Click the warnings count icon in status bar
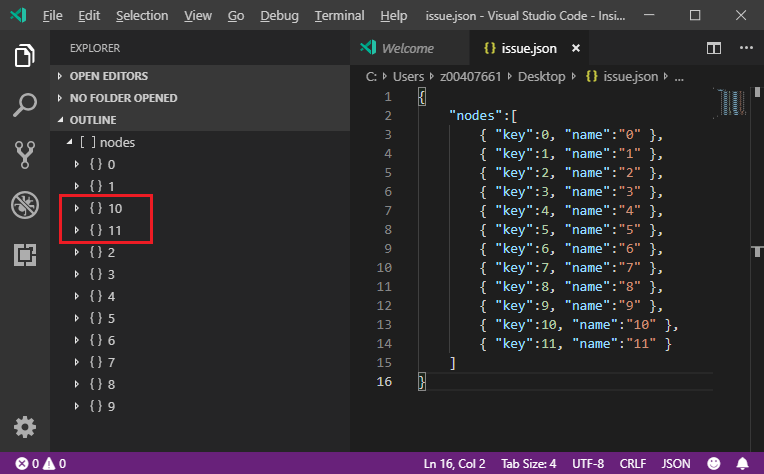The width and height of the screenshot is (764, 474). point(49,463)
